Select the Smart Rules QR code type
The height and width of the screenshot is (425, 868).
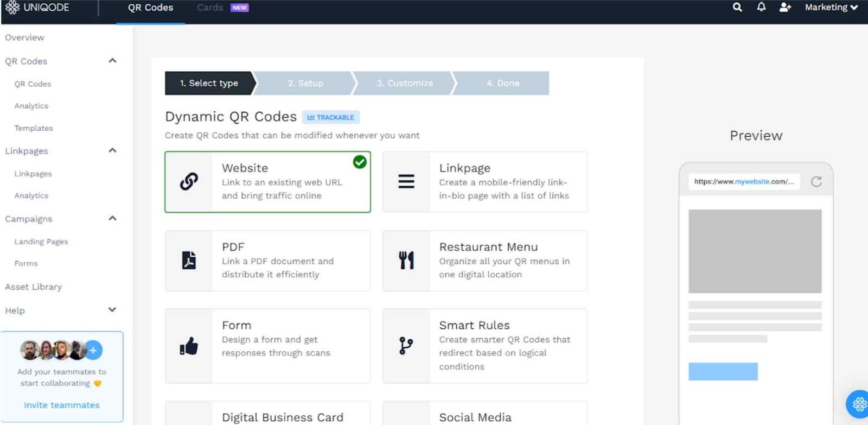(x=485, y=346)
